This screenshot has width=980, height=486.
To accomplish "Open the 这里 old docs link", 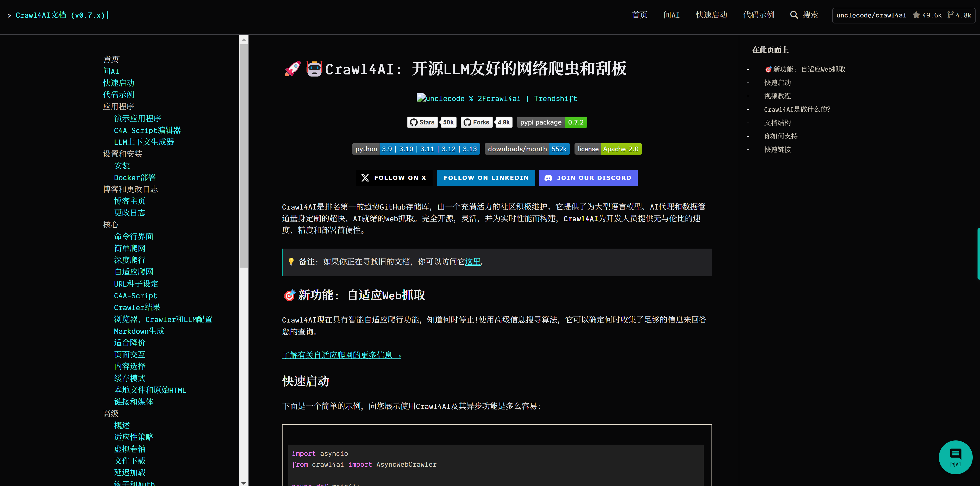I will [472, 262].
